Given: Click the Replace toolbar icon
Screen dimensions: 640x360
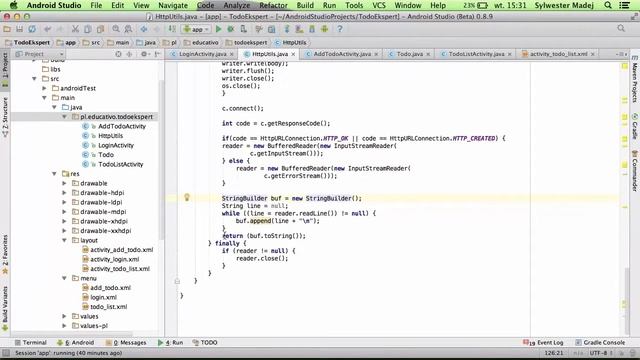Looking at the screenshot, I should point(128,29).
